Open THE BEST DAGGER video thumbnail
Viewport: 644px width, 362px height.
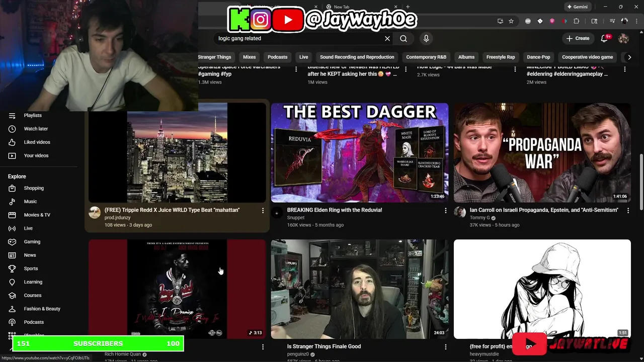coord(360,152)
